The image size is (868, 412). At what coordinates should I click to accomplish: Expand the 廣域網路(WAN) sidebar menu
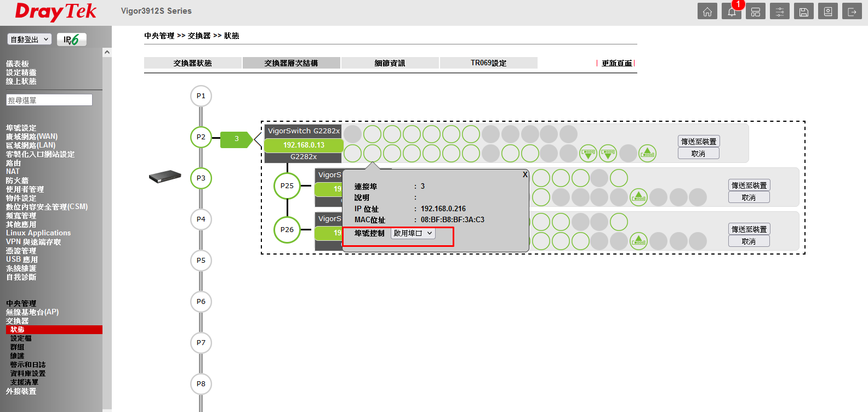point(32,137)
